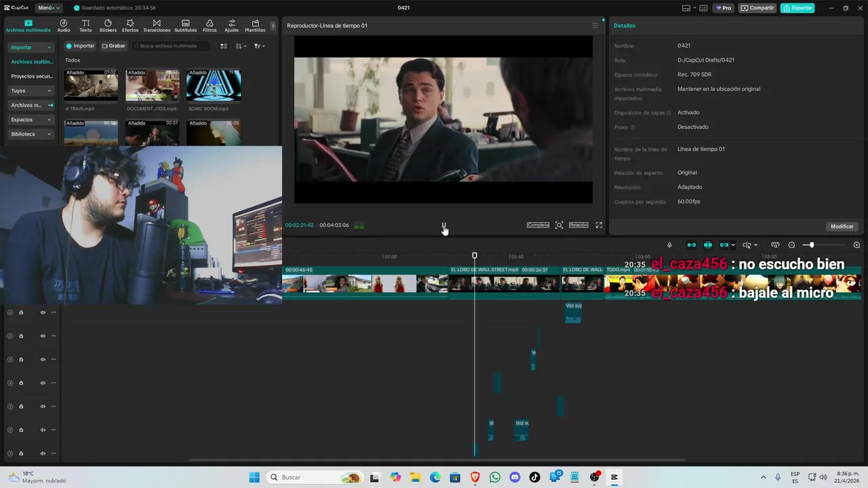Image resolution: width=868 pixels, height=488 pixels.
Task: Open more options for the topmost audio track
Action: [54, 312]
